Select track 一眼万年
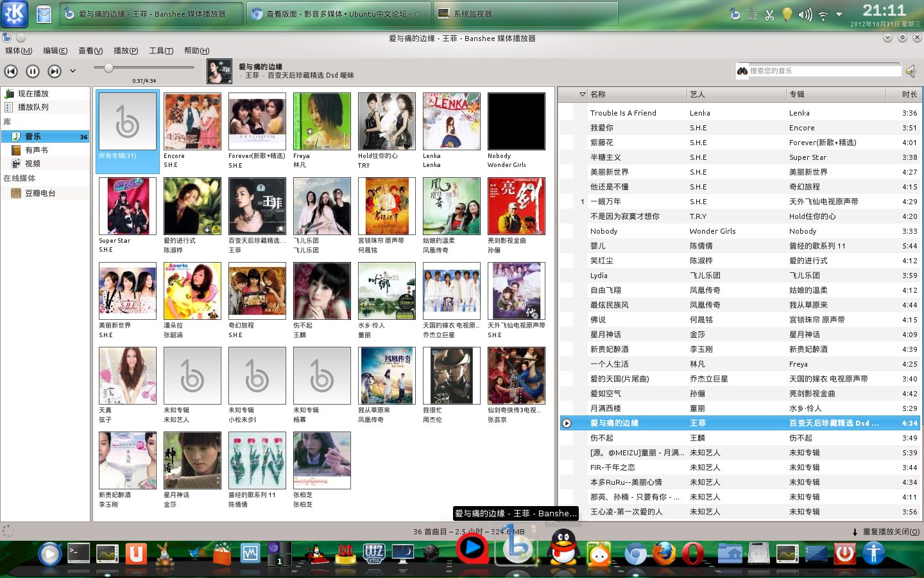This screenshot has width=924, height=578. tap(740, 202)
